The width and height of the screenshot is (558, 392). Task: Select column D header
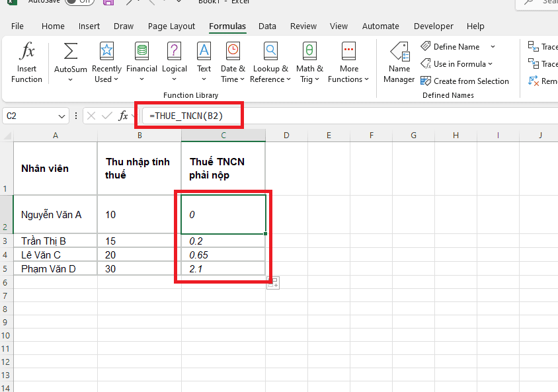286,135
